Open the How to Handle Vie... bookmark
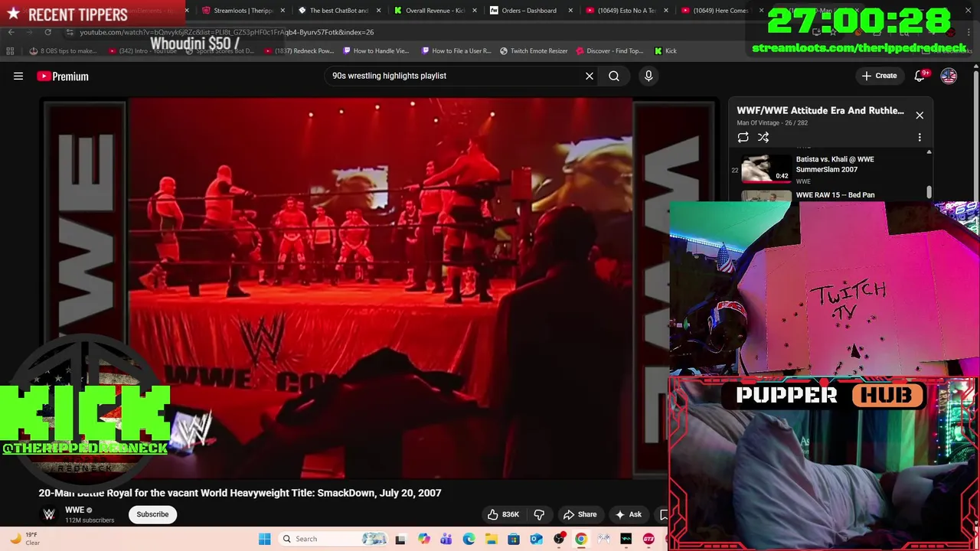This screenshot has width=980, height=551. pos(376,51)
